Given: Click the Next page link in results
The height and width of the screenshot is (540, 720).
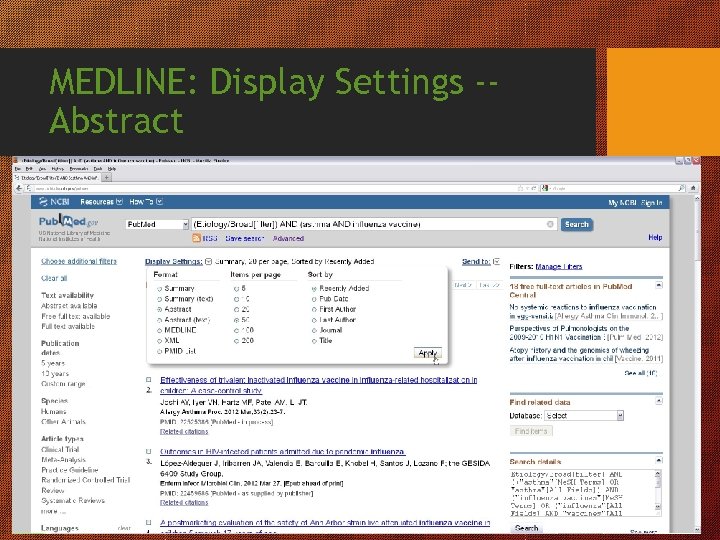Looking at the screenshot, I should click(463, 285).
